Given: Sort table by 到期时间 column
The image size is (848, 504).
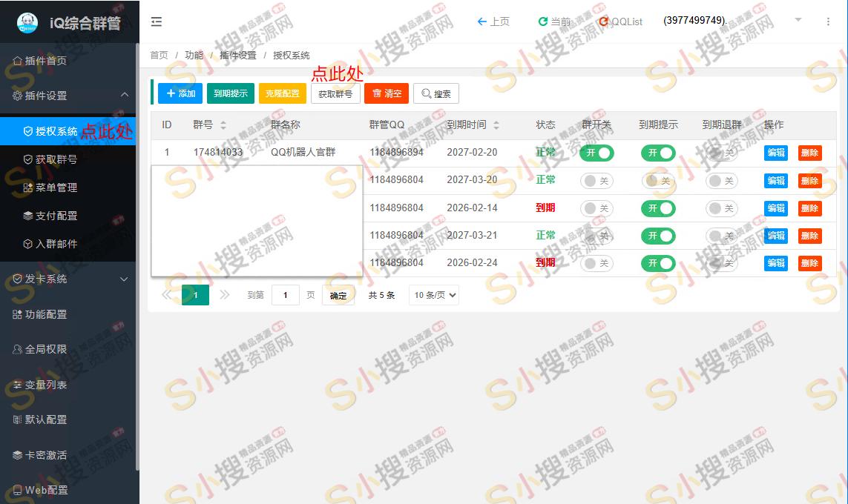Looking at the screenshot, I should (496, 125).
